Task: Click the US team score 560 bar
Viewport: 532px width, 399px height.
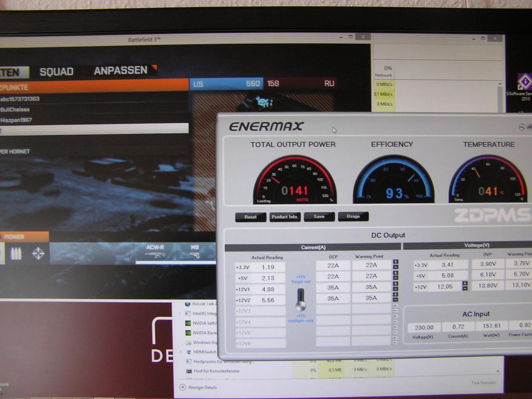Action: [x=227, y=84]
